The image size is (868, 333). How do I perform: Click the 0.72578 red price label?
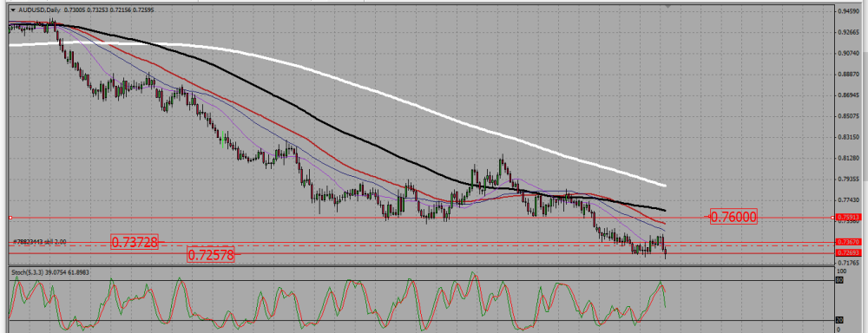[211, 255]
